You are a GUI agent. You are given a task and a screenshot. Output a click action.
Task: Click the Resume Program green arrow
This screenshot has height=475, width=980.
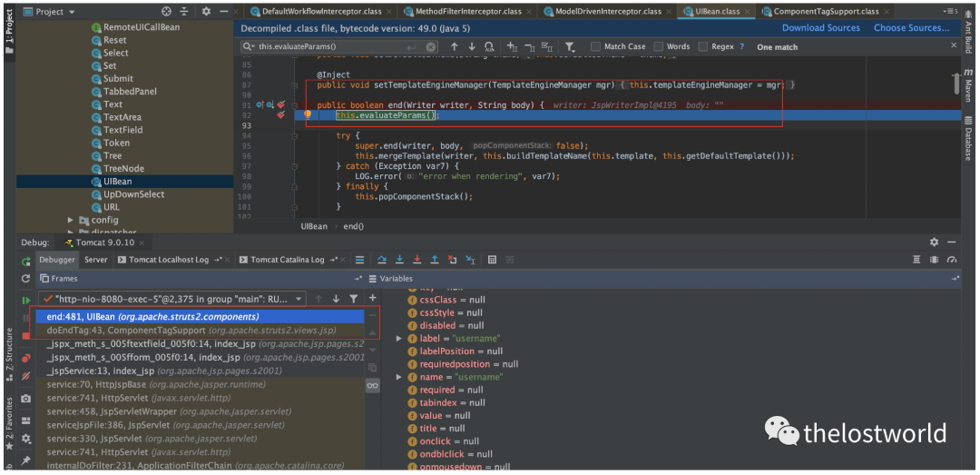pos(25,299)
